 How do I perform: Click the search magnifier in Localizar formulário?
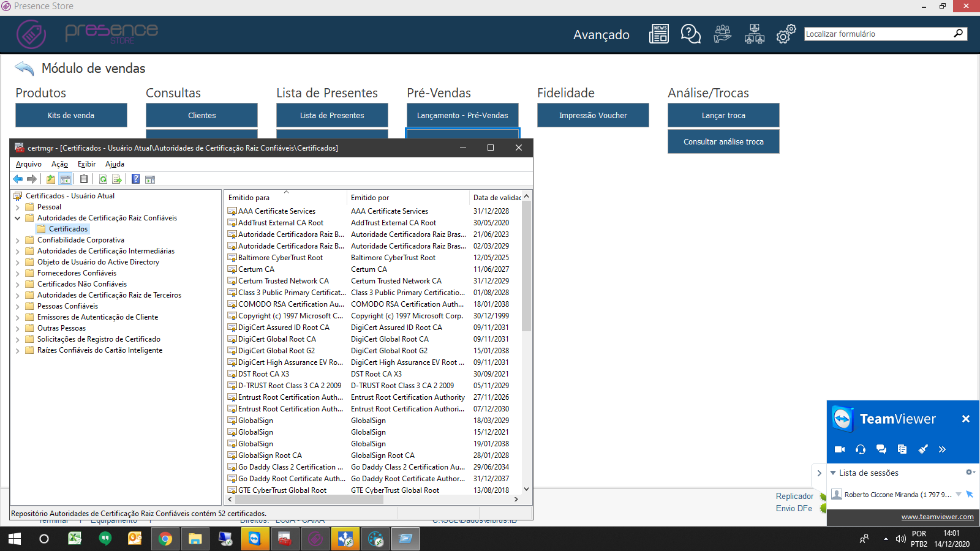959,34
